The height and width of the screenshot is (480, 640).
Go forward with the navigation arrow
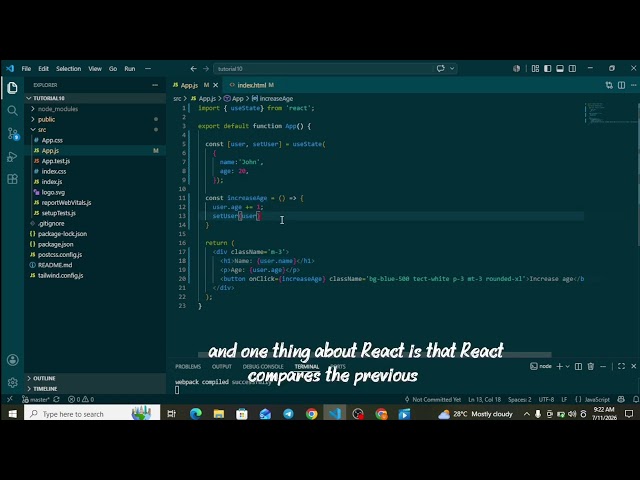(x=206, y=69)
